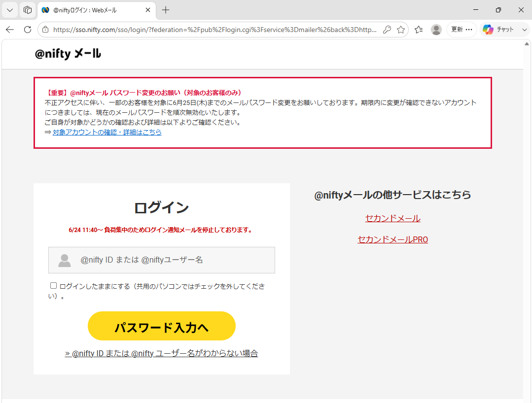This screenshot has width=532, height=403.
Task: Add page to favorites with the star icon
Action: pos(401,30)
